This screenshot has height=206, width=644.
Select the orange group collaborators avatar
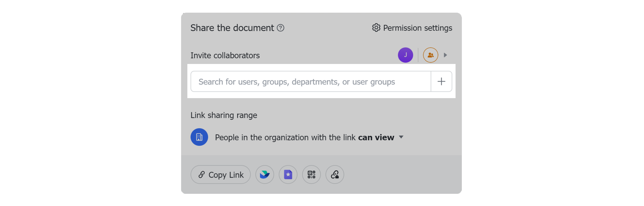coord(430,55)
